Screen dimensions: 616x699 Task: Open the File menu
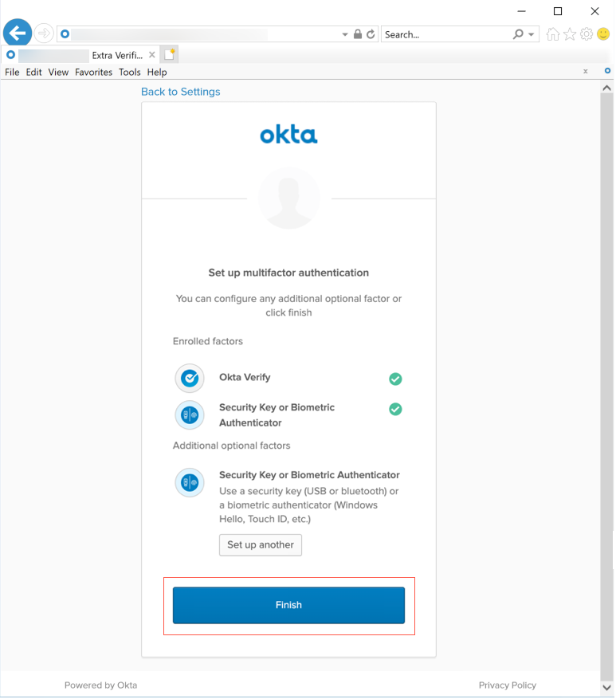(x=12, y=72)
